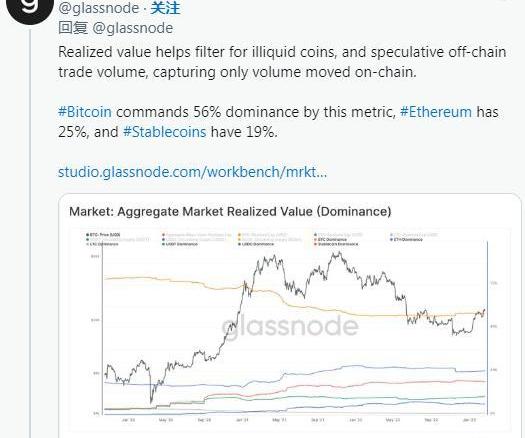Open the replied-to @glassnode mention
Screen dimensions: 525x438
coord(132,28)
